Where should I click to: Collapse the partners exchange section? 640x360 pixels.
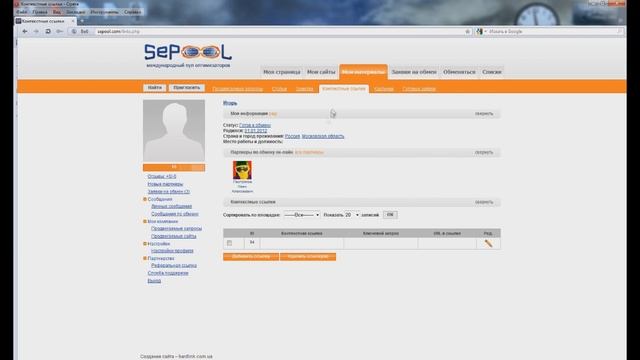(484, 152)
